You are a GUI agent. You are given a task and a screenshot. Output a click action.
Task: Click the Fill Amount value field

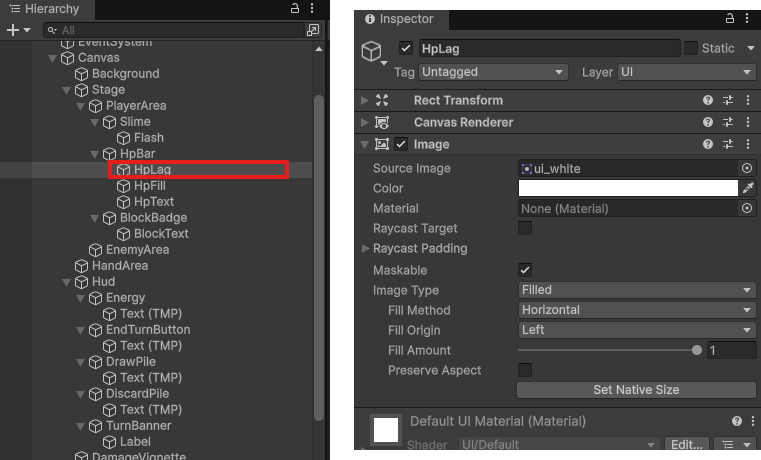pos(731,350)
